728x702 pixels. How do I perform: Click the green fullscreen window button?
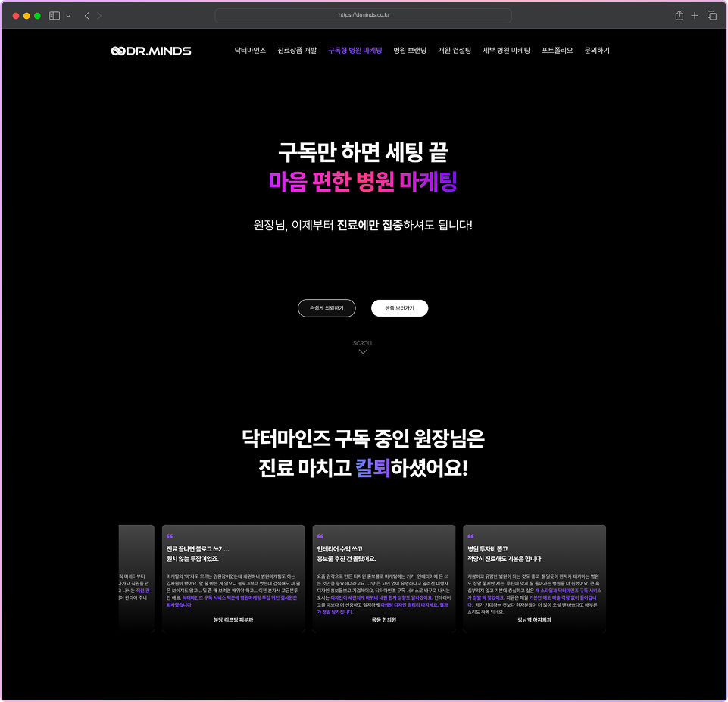[38, 16]
